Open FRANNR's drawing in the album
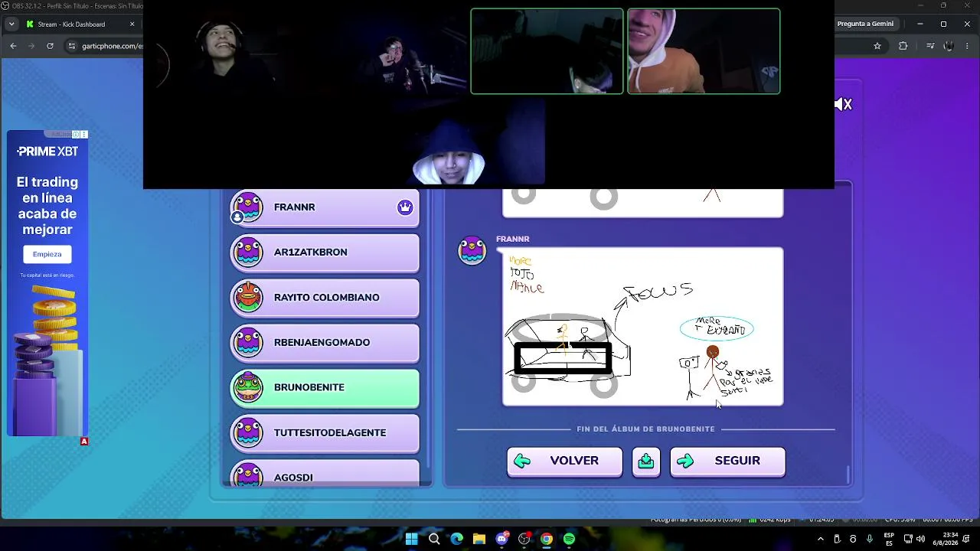The width and height of the screenshot is (980, 551). pyautogui.click(x=642, y=326)
